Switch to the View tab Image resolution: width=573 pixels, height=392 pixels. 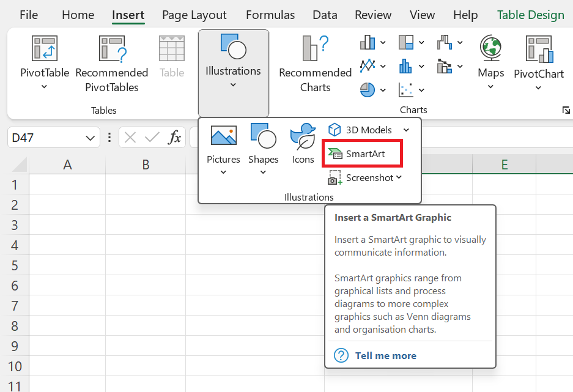pos(422,15)
